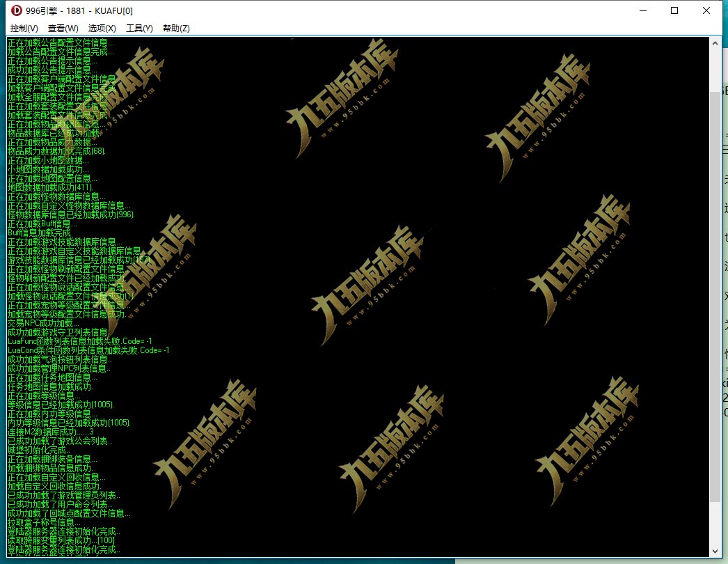Viewport: 728px width, 564px height.
Task: Click the scrollbar down arrow
Action: coord(715,551)
